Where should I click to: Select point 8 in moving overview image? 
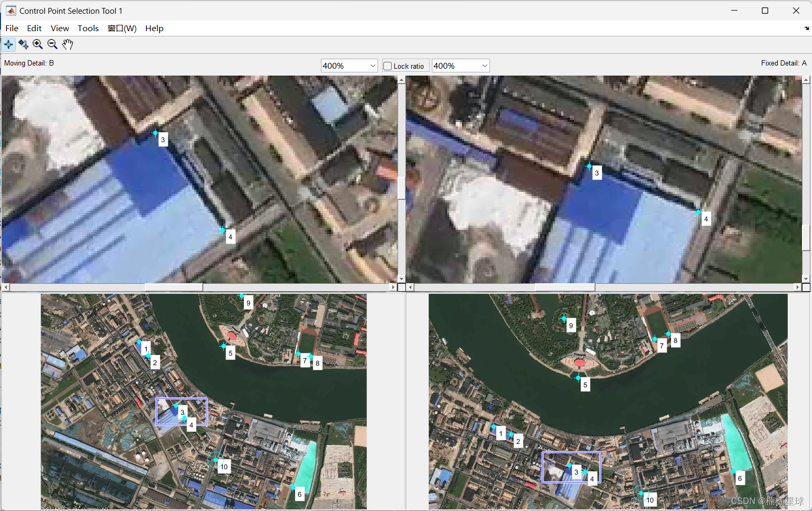click(311, 356)
